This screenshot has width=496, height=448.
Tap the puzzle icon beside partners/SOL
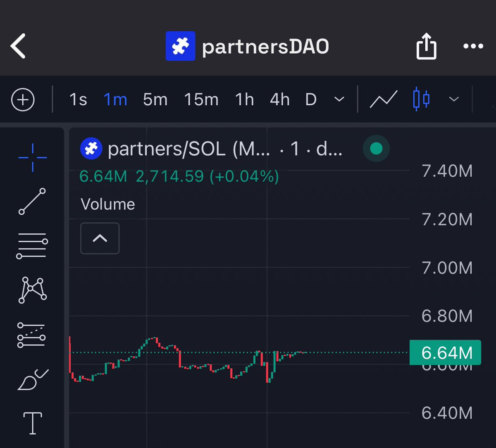[91, 149]
